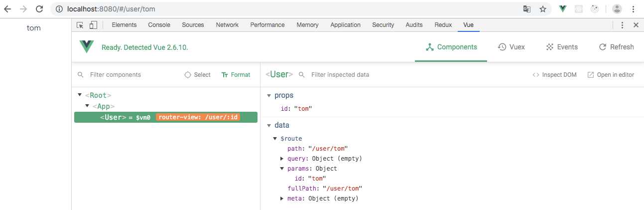Collapse the data section

click(x=269, y=125)
